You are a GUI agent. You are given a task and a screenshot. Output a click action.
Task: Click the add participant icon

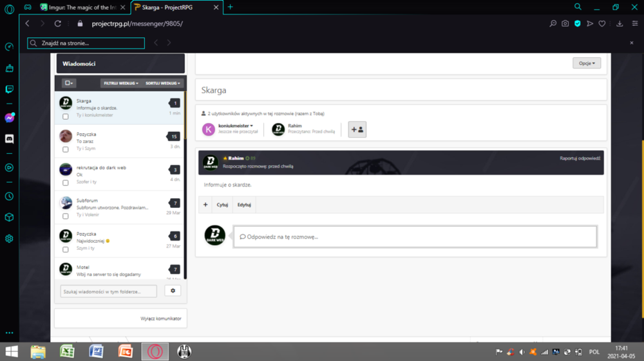click(x=357, y=129)
